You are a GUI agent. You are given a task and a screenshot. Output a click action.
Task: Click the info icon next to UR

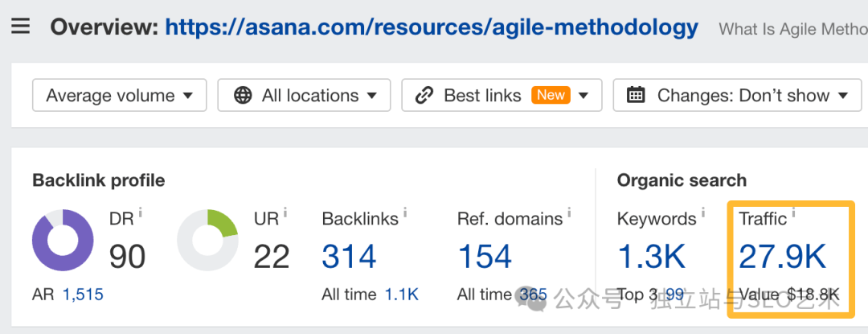pyautogui.click(x=285, y=211)
